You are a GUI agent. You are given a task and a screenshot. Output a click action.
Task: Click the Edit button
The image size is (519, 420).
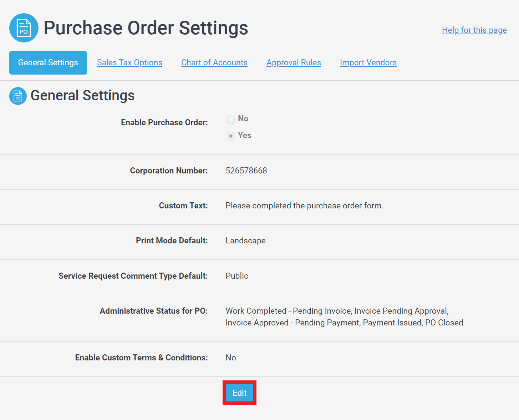pos(239,393)
